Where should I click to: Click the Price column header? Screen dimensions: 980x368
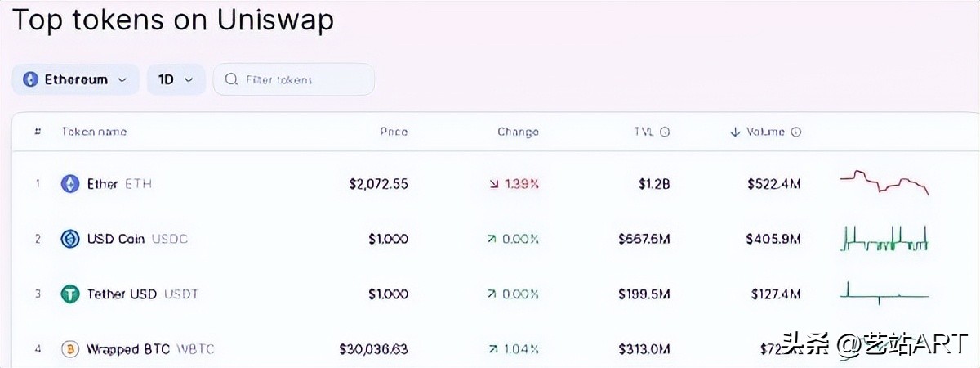[x=394, y=132]
